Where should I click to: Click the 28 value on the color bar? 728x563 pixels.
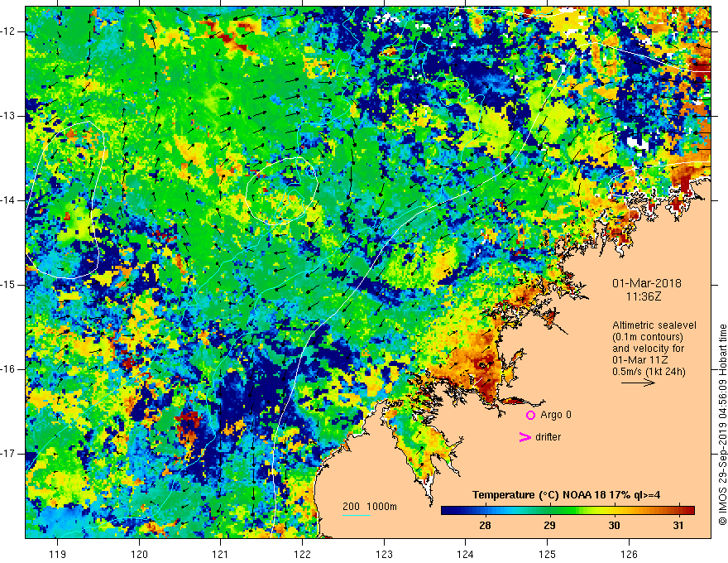click(x=485, y=526)
